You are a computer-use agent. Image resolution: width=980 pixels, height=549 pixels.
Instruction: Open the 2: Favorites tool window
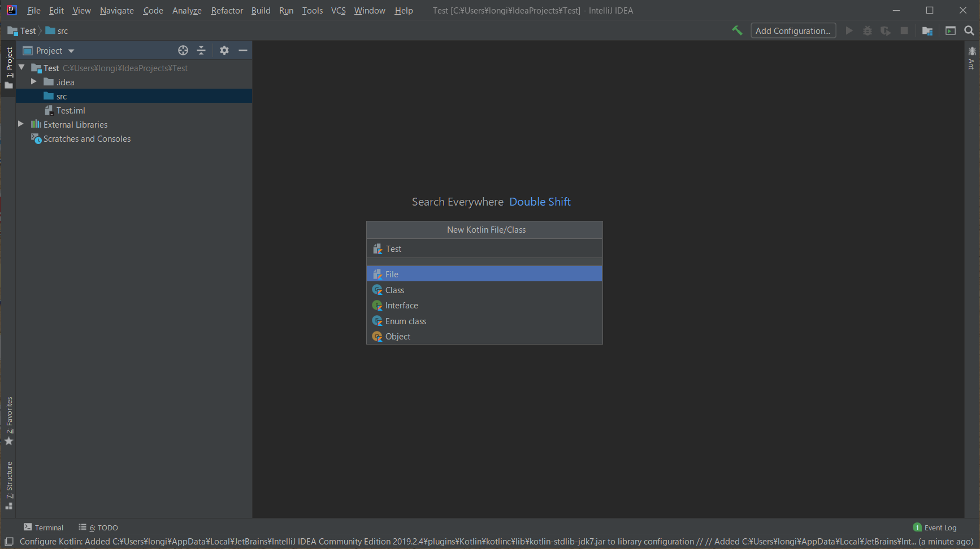click(9, 421)
